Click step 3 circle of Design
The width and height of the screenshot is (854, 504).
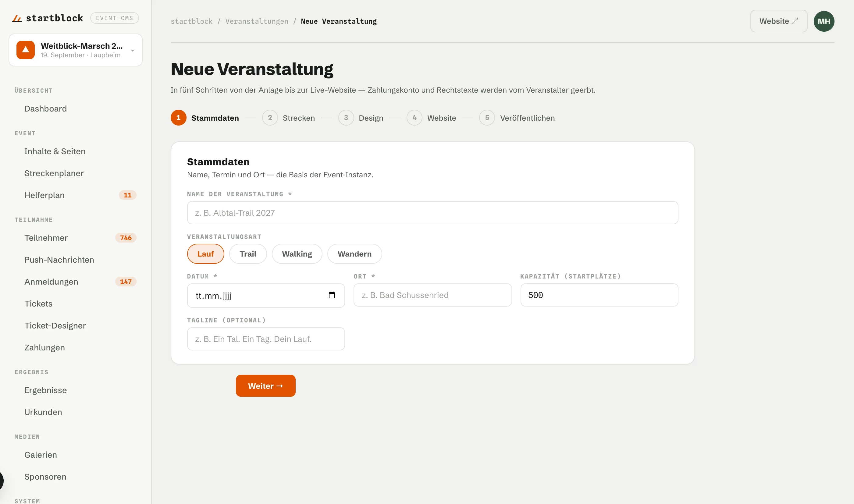point(346,118)
